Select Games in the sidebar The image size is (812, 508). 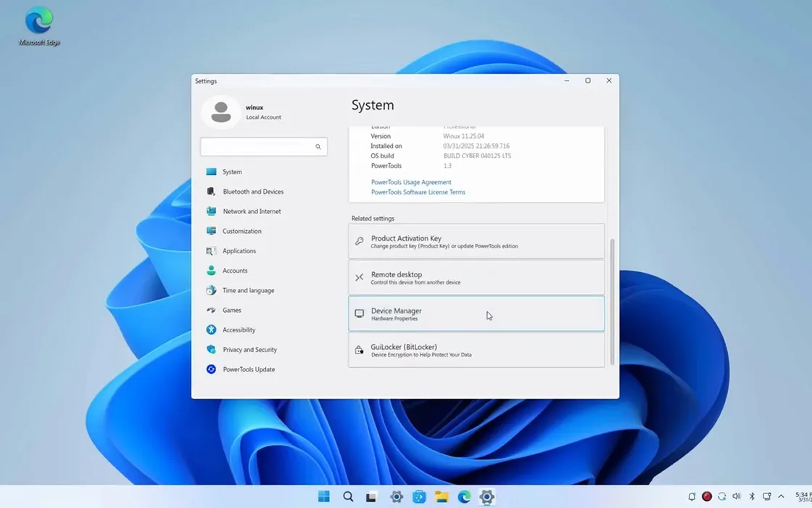pyautogui.click(x=231, y=310)
